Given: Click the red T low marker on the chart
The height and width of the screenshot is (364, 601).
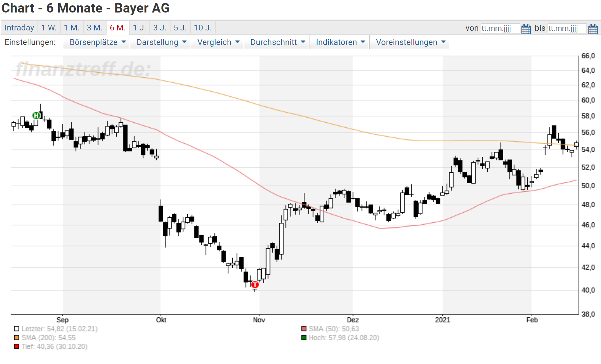Looking at the screenshot, I should 255,285.
